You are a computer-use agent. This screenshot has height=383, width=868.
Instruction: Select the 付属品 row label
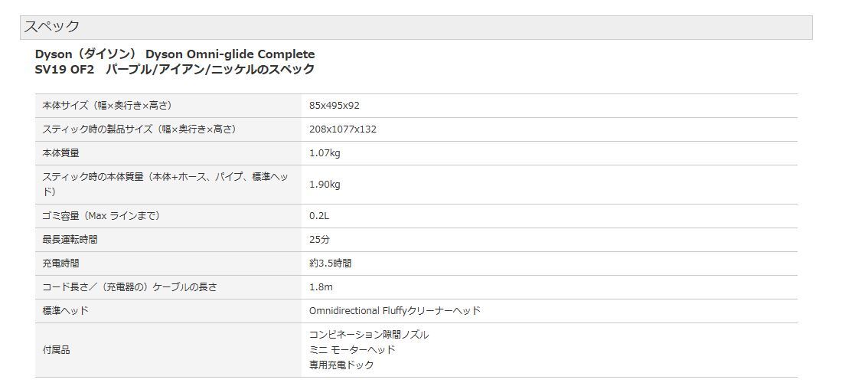[x=56, y=350]
